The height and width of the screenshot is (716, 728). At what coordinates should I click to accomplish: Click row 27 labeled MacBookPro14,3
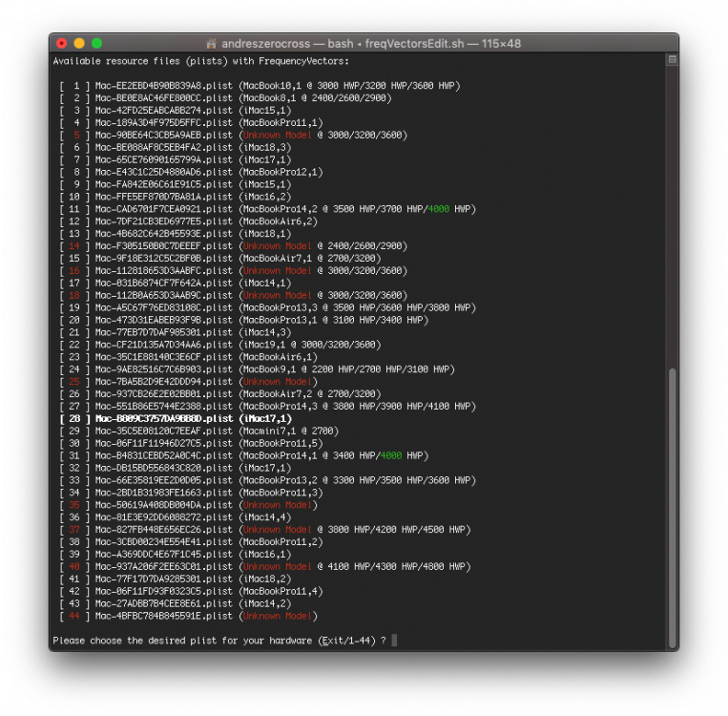(268, 406)
